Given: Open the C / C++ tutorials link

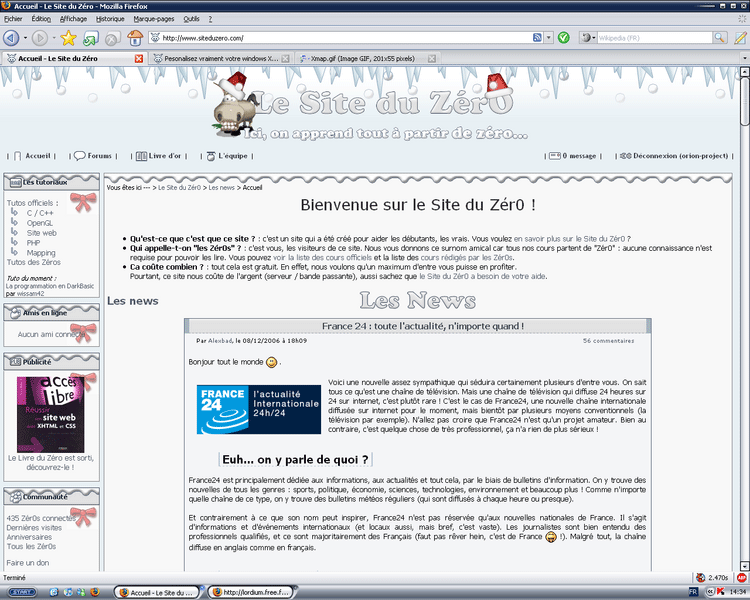Looking at the screenshot, I should click(x=40, y=213).
